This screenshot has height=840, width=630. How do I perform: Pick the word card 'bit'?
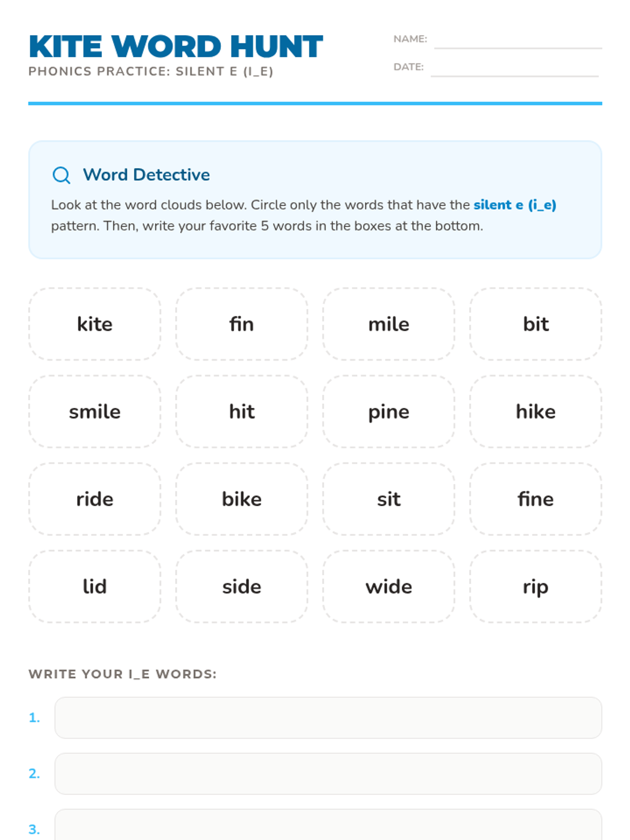(535, 324)
